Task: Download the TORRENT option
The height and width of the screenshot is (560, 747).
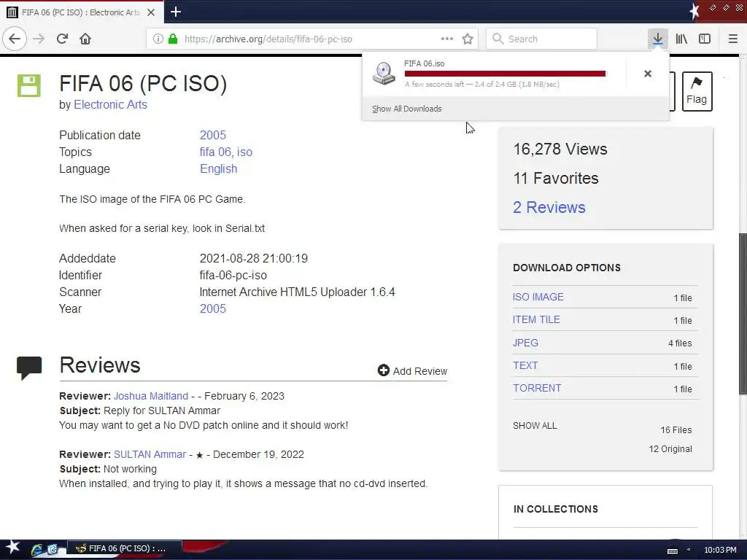Action: [x=537, y=388]
